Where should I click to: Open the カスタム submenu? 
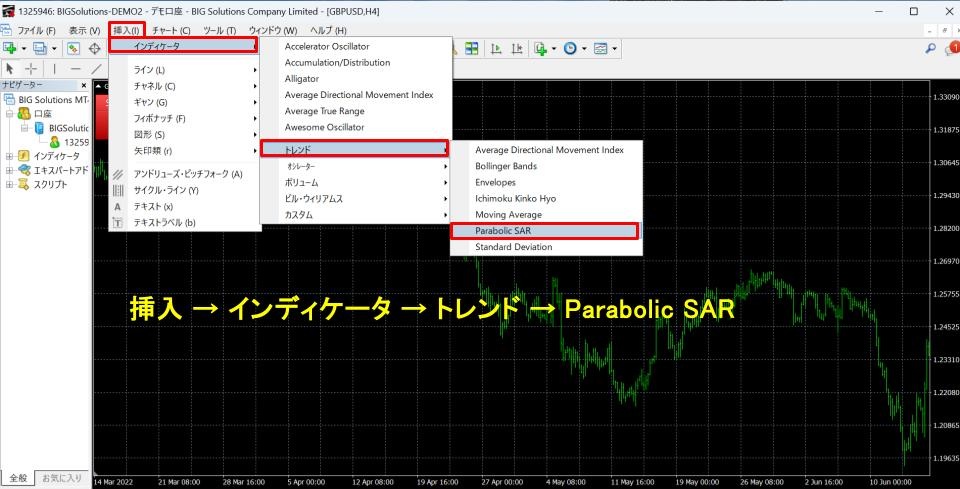(x=356, y=215)
